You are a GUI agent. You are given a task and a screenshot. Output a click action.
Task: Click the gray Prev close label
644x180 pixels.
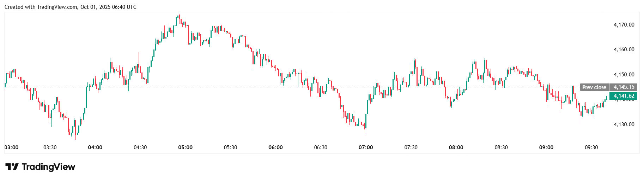point(594,87)
